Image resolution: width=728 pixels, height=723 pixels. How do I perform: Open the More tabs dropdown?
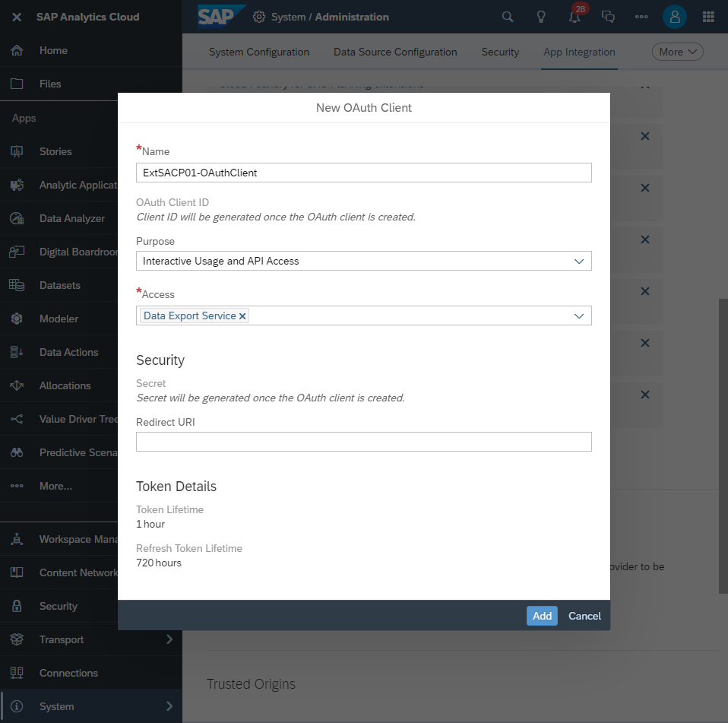(x=678, y=52)
